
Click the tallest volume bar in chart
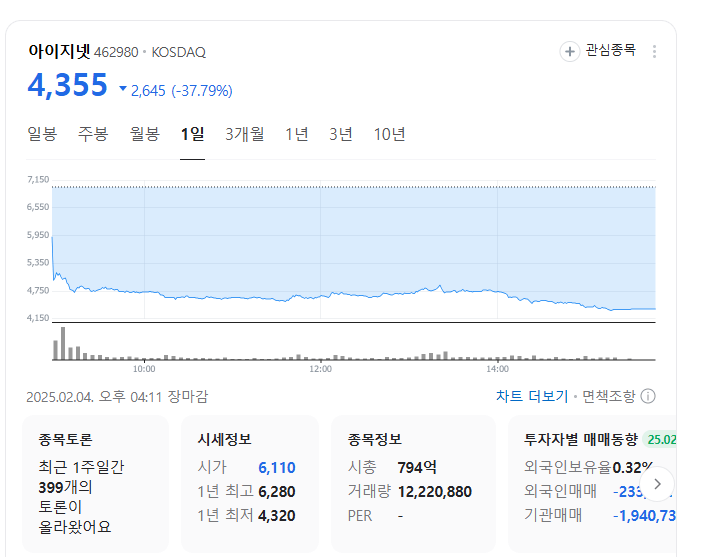pos(62,344)
